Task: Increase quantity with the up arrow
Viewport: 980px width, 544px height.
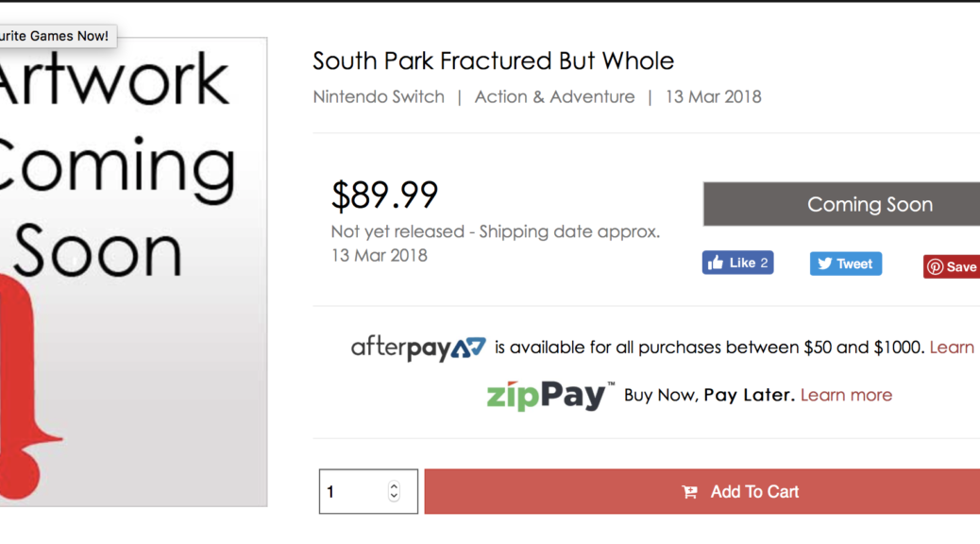Action: (x=394, y=485)
